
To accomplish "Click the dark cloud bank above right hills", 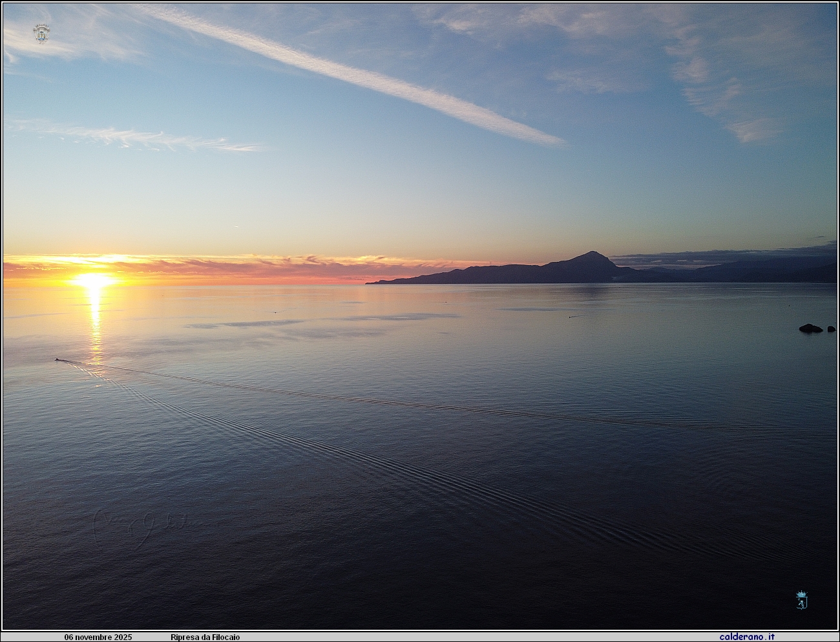I will coord(724,257).
